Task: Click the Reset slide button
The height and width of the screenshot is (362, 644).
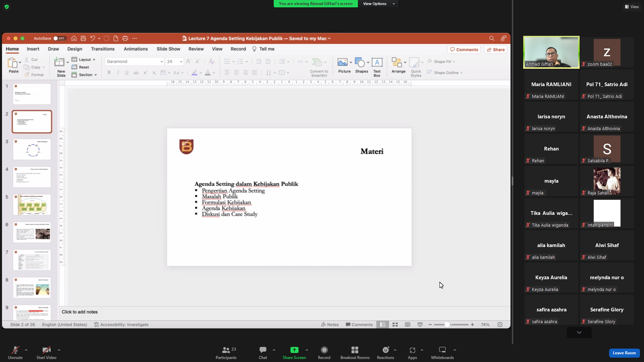Action: tap(80, 67)
